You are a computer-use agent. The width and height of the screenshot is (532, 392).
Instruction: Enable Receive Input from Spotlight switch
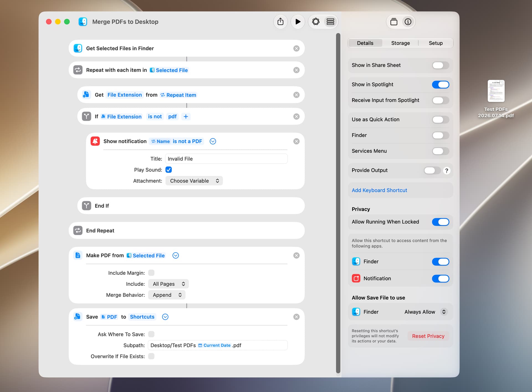pyautogui.click(x=441, y=100)
